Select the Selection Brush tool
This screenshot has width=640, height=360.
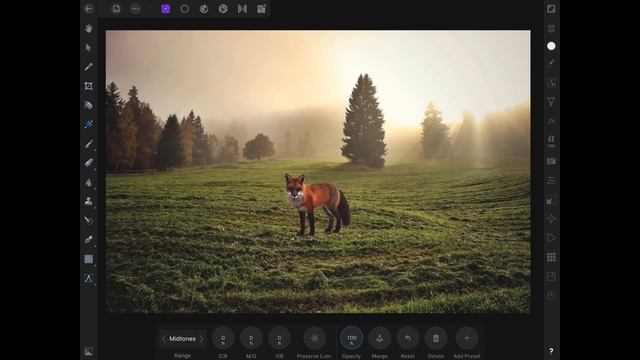pos(89,105)
